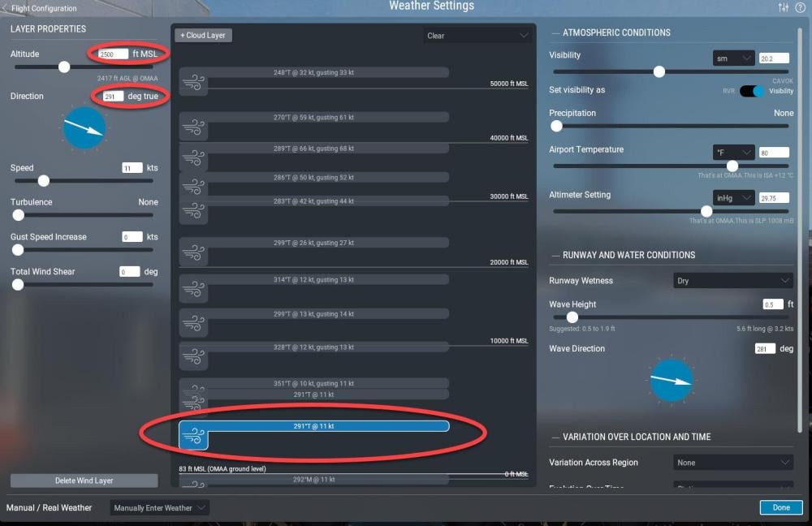Select wind layer icon for 289°T @ 66 kt
Screen dimensions: 812x526
coord(194,157)
